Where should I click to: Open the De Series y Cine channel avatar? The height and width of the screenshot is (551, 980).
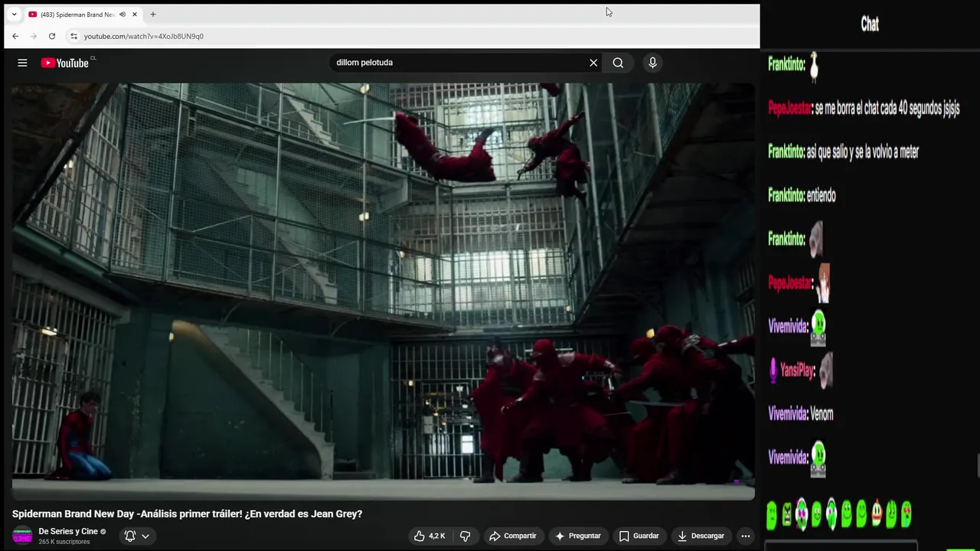point(22,536)
